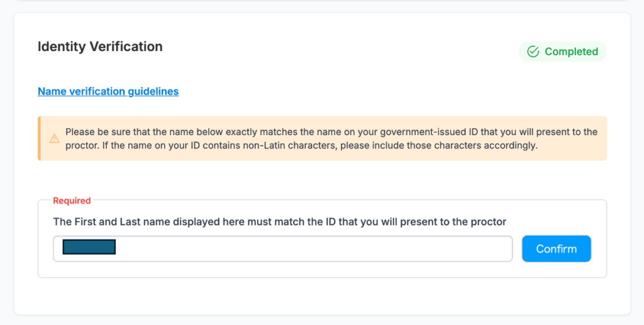This screenshot has width=644, height=325.
Task: Focus the first and last name input field
Action: (x=283, y=248)
